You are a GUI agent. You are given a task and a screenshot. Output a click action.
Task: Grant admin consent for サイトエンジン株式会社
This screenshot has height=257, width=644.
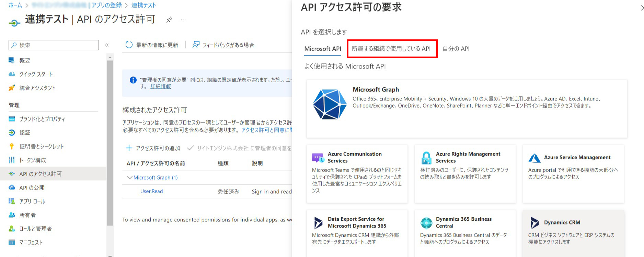240,148
